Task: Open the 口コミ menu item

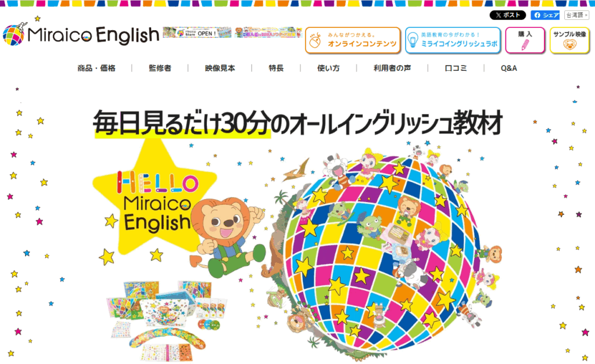Action: (x=456, y=69)
